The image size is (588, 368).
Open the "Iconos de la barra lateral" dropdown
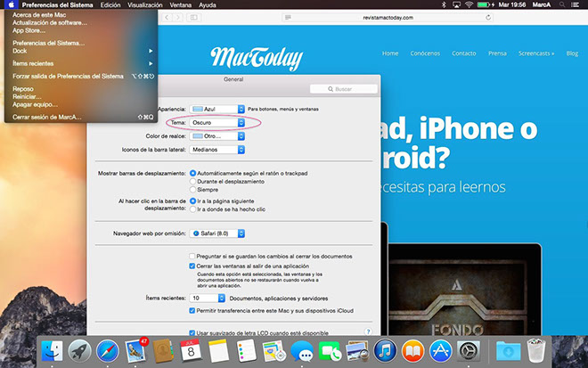click(218, 149)
